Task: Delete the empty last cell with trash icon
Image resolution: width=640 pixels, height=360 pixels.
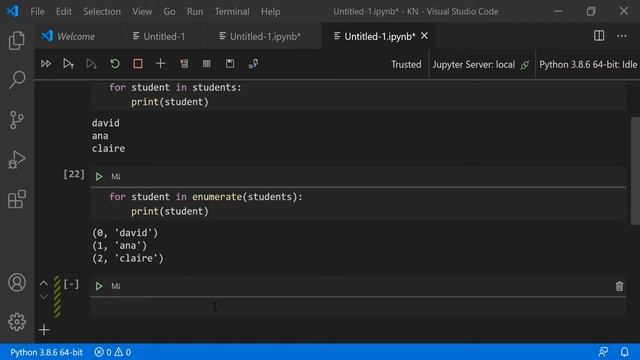Action: point(619,286)
